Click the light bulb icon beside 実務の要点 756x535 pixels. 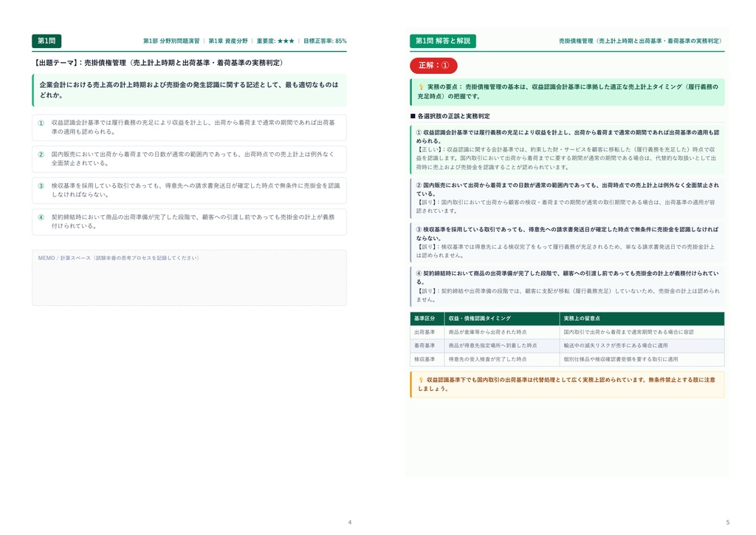coord(422,87)
